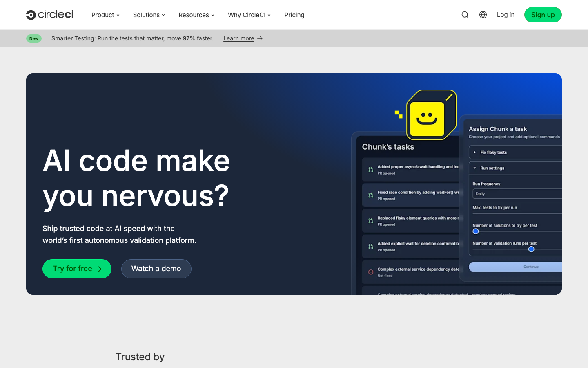Click the arrow icon after Learn more
Screen dimensions: 588x368
tap(260, 38)
